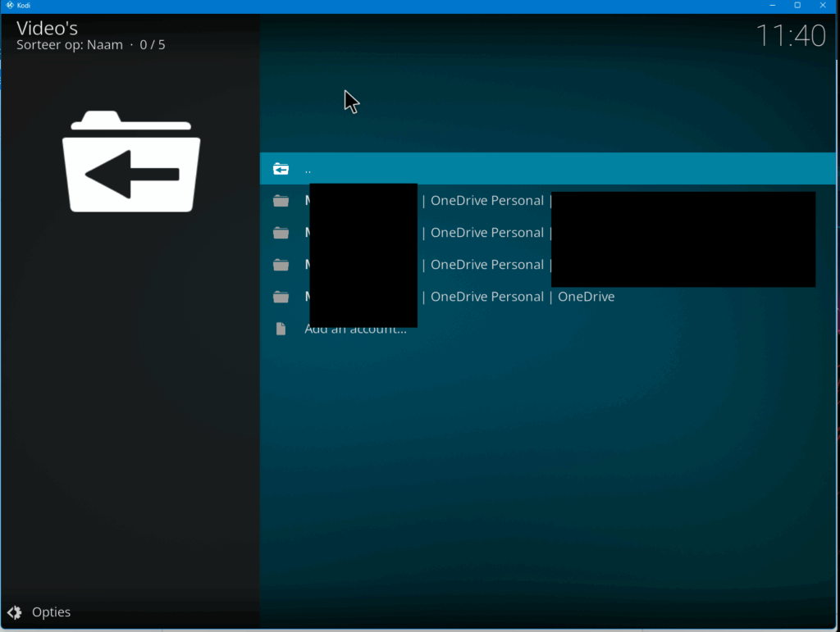Click the Opties gear icon

[15, 612]
